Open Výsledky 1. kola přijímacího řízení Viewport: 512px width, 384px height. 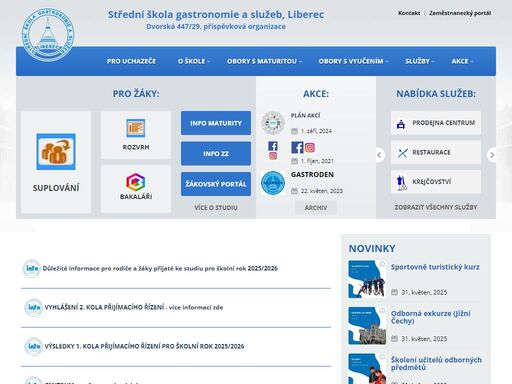(x=144, y=346)
